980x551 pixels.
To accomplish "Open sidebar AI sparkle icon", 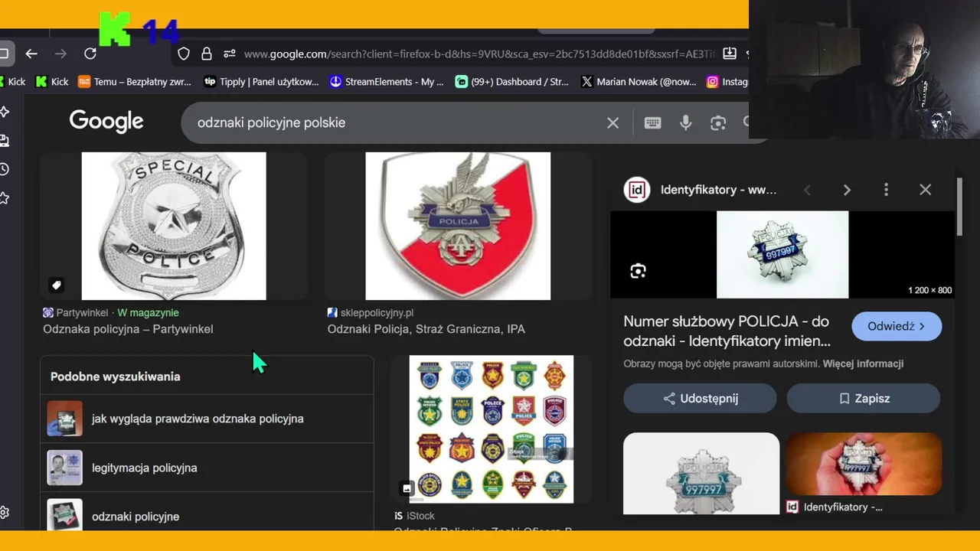I will (5, 112).
